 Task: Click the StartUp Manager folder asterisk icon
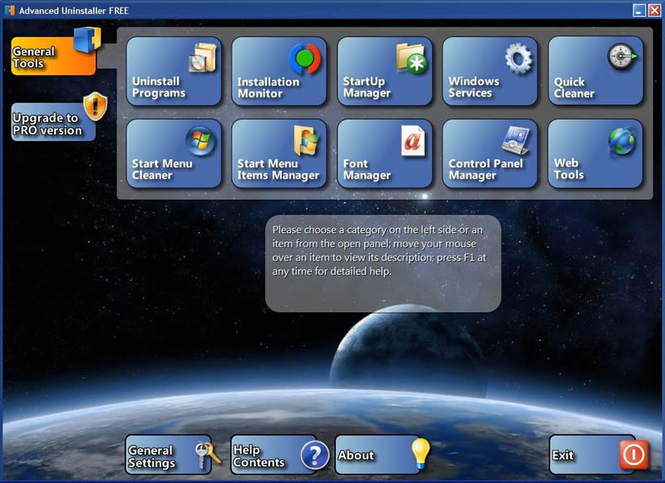(411, 59)
